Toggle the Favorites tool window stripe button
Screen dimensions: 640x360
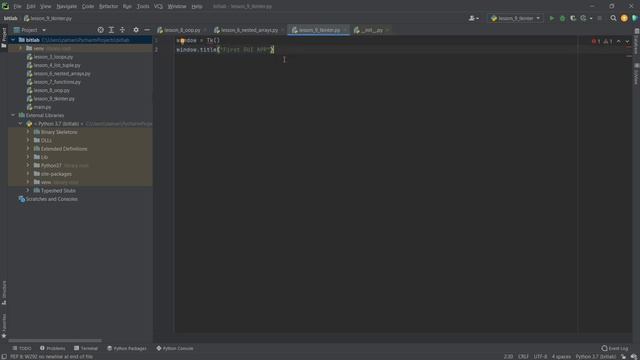point(4,325)
